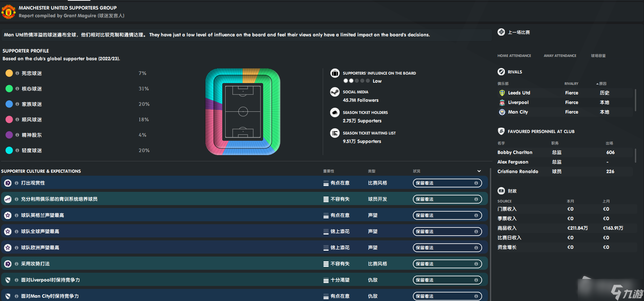The image size is (644, 301).
Task: Sort expectations by 状况 column header
Action: pos(417,171)
